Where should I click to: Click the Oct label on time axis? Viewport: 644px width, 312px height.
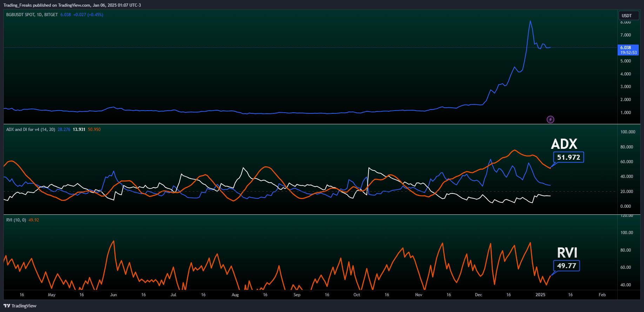click(357, 295)
